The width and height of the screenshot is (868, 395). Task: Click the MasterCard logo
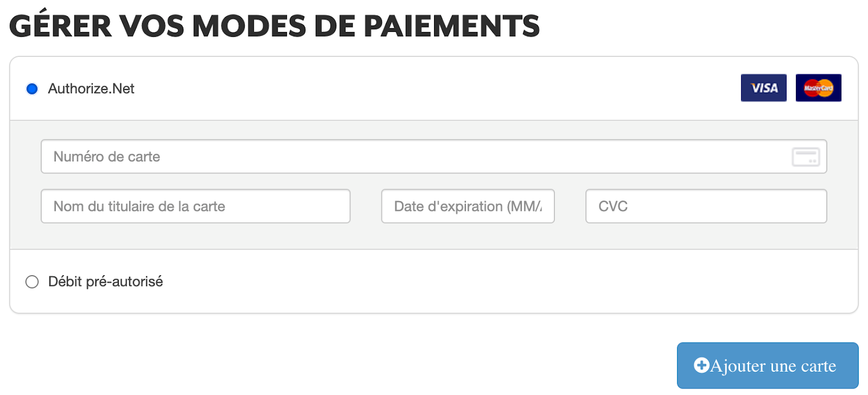coord(818,88)
